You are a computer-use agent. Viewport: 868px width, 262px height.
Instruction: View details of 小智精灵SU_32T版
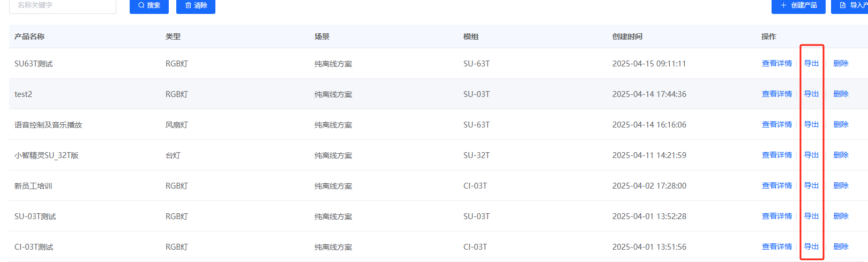click(x=777, y=155)
